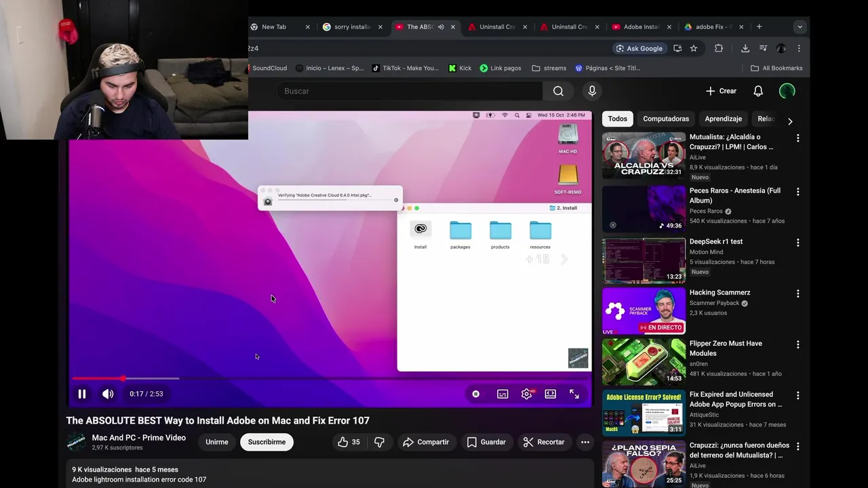This screenshot has width=868, height=488.
Task: Open Chrome downloads icon
Action: [745, 48]
